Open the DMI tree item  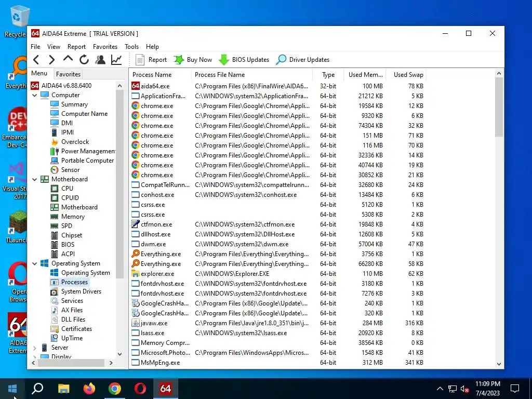pos(61,123)
